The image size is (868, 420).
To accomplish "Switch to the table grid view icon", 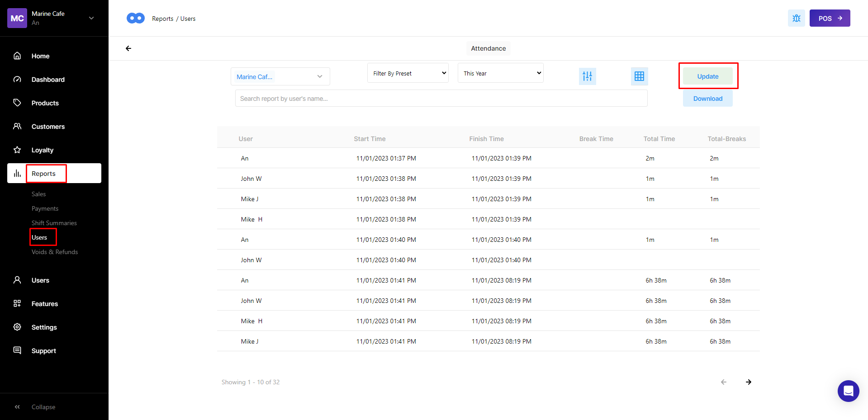I will point(639,76).
